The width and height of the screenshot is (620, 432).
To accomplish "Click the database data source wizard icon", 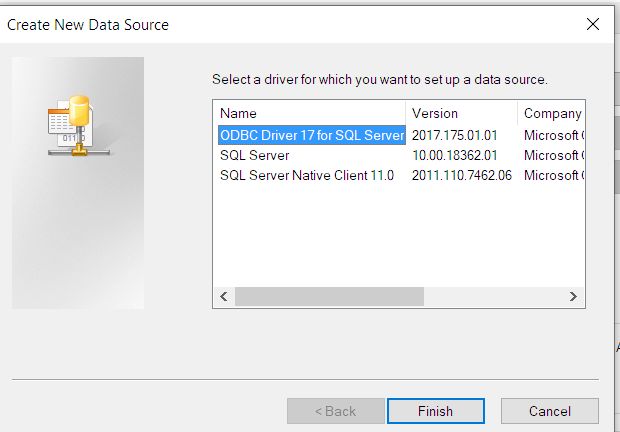I will pyautogui.click(x=79, y=126).
